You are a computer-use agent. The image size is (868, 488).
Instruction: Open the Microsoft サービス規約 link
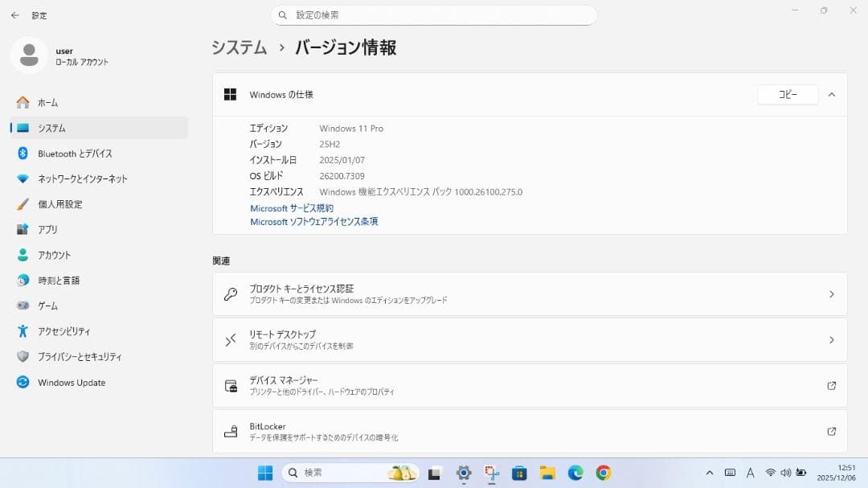click(x=292, y=207)
